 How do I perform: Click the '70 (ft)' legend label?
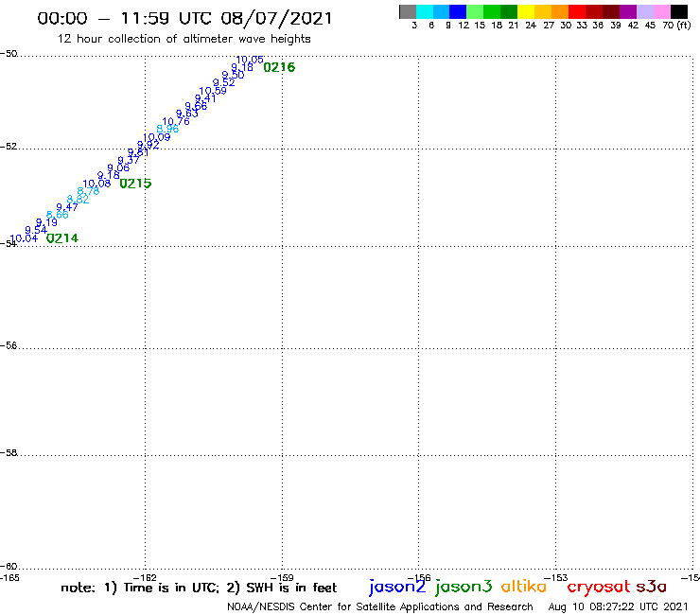click(676, 26)
